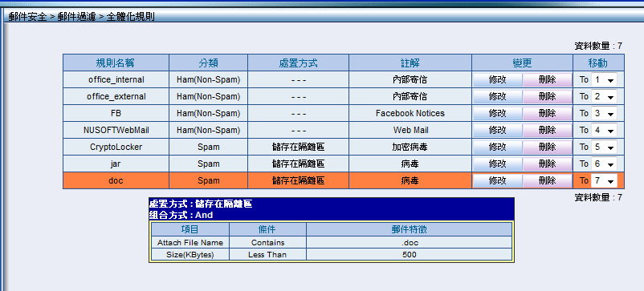
Task: Open the move-to dropdown for NUSOFTWebMail
Action: [x=604, y=130]
